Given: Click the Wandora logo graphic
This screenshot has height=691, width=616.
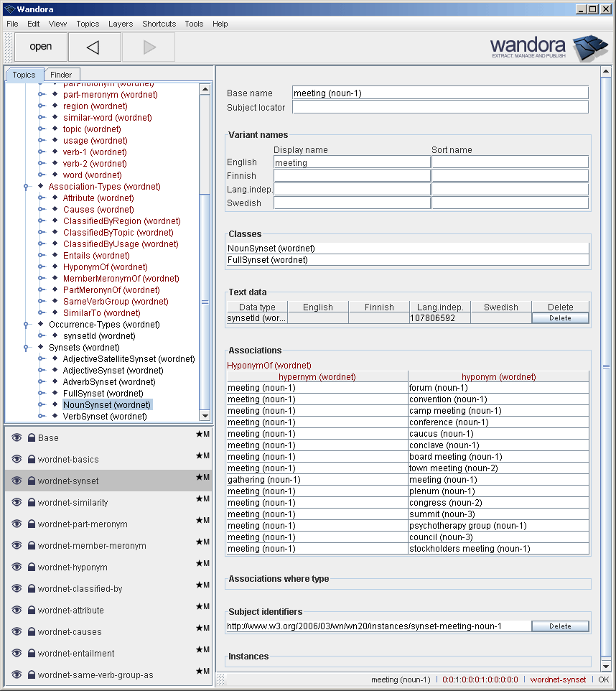Looking at the screenshot, I should pyautogui.click(x=589, y=47).
